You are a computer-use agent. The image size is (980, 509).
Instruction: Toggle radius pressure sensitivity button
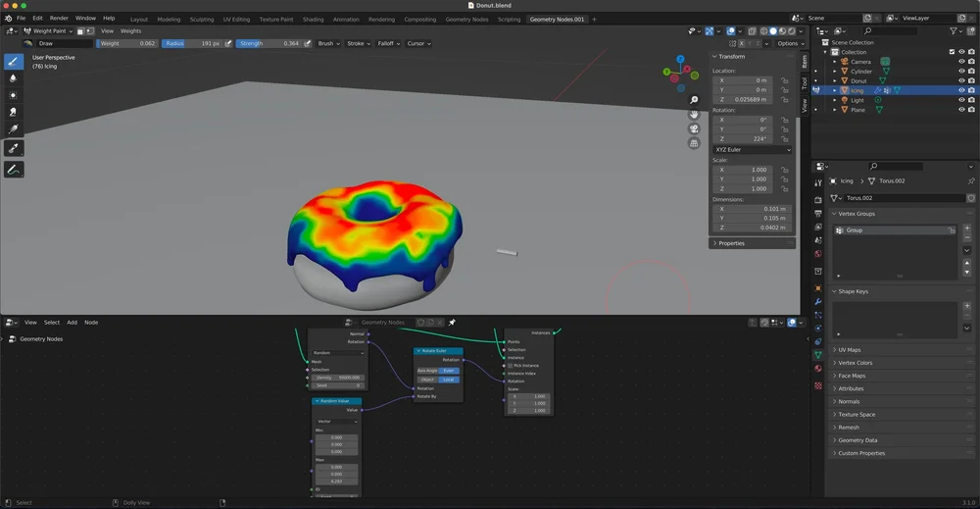[x=228, y=44]
